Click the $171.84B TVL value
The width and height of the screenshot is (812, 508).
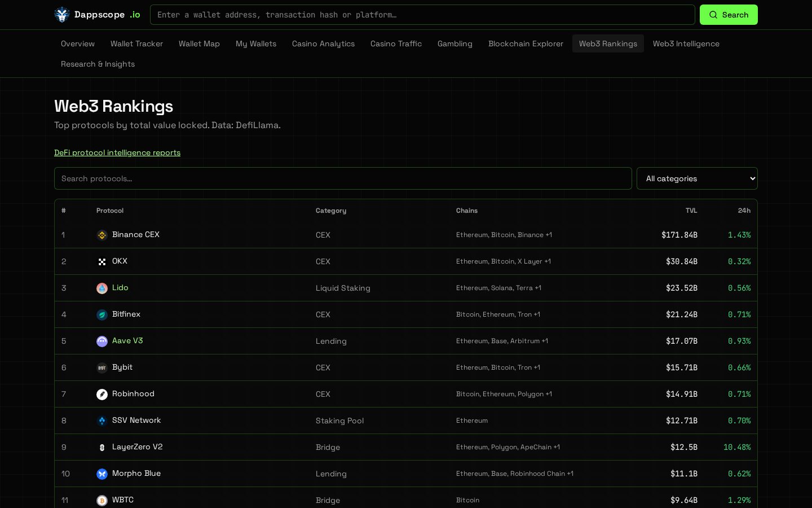tap(679, 235)
